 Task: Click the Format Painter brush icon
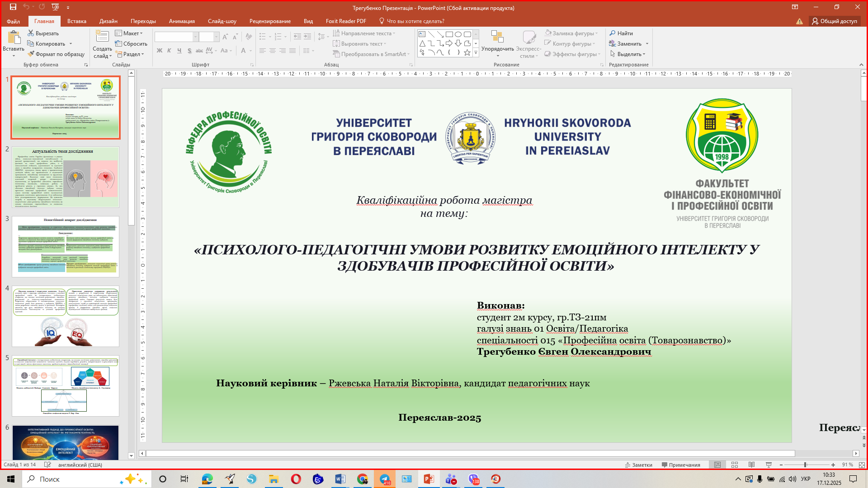(x=31, y=54)
